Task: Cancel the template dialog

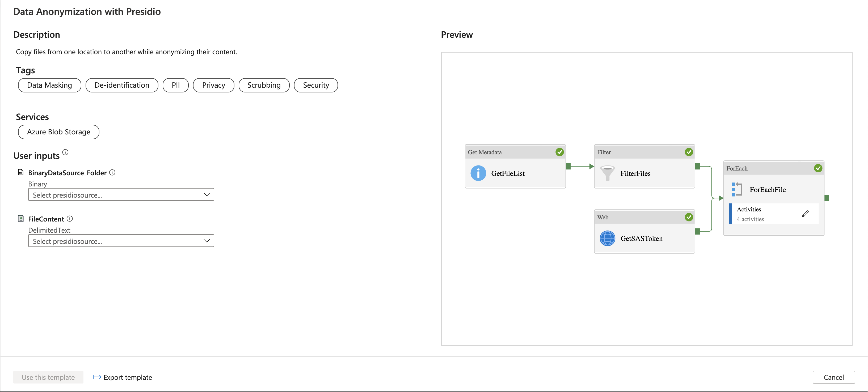Action: 834,377
